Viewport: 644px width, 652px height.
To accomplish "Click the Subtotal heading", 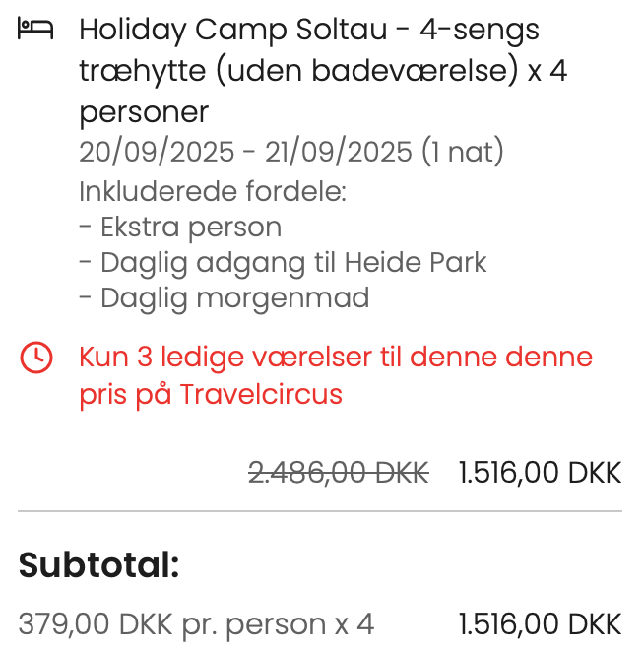I will pos(98,564).
